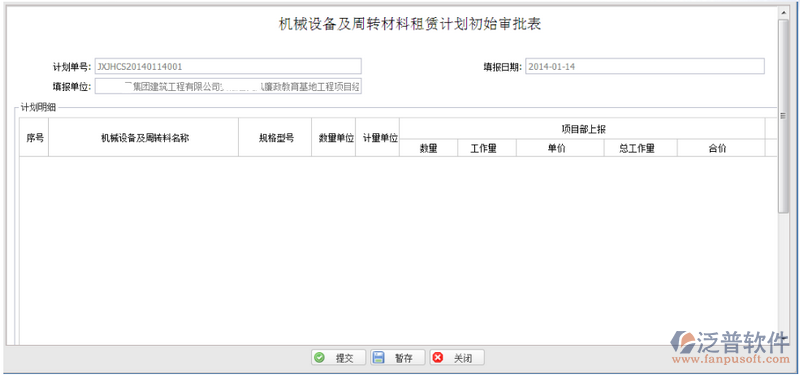800x375 pixels.
Task: Select the 数量单位 column header
Action: (x=334, y=138)
